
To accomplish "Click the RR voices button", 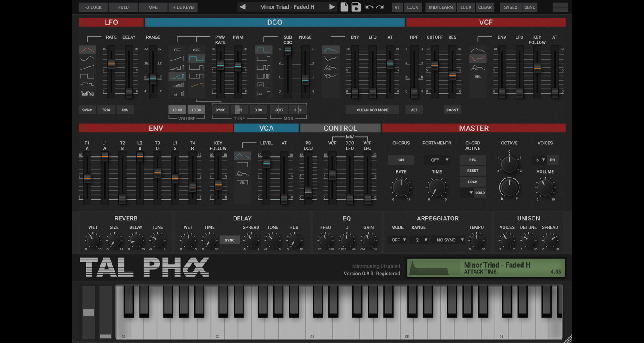I will click(553, 160).
